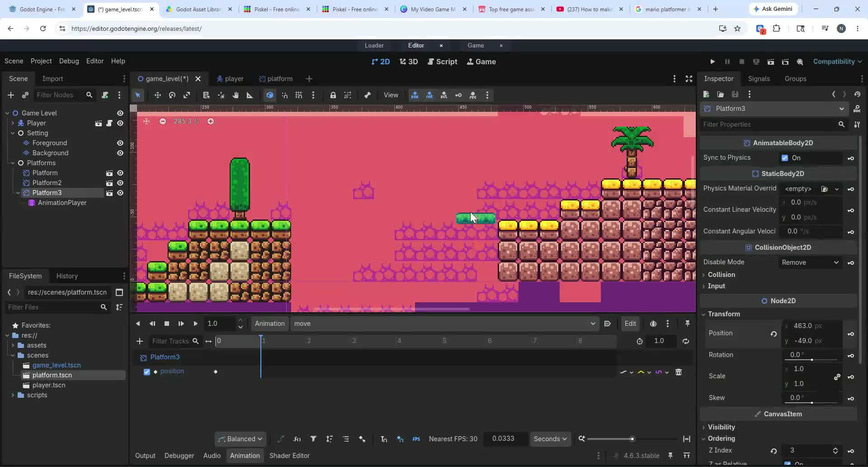The width and height of the screenshot is (868, 467).
Task: Open the Balanced bezier handle dropdown
Action: tap(241, 439)
